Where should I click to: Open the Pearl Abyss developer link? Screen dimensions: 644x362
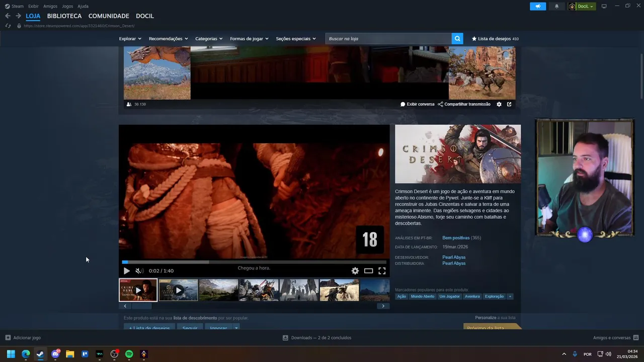454,257
